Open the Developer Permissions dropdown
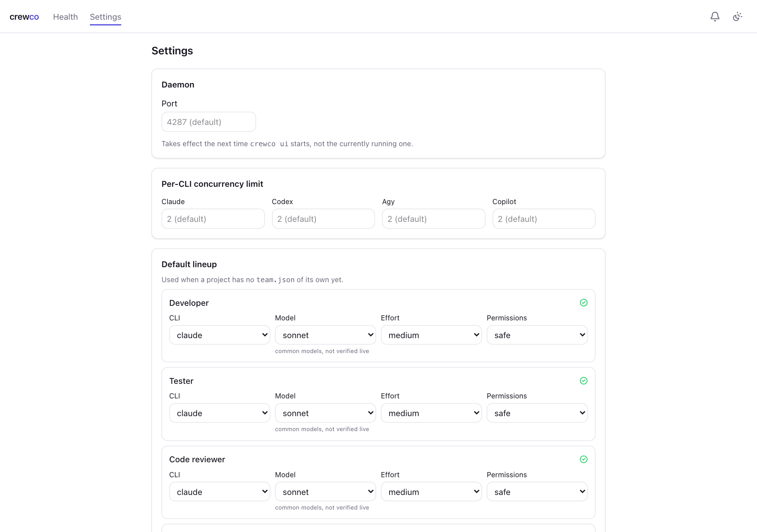This screenshot has height=532, width=757. point(537,335)
